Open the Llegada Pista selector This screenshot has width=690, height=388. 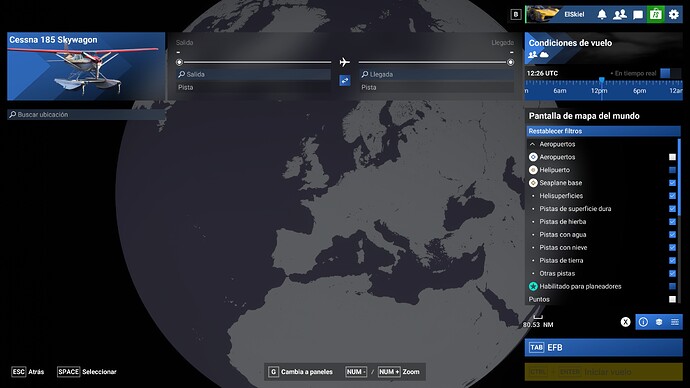coord(437,87)
